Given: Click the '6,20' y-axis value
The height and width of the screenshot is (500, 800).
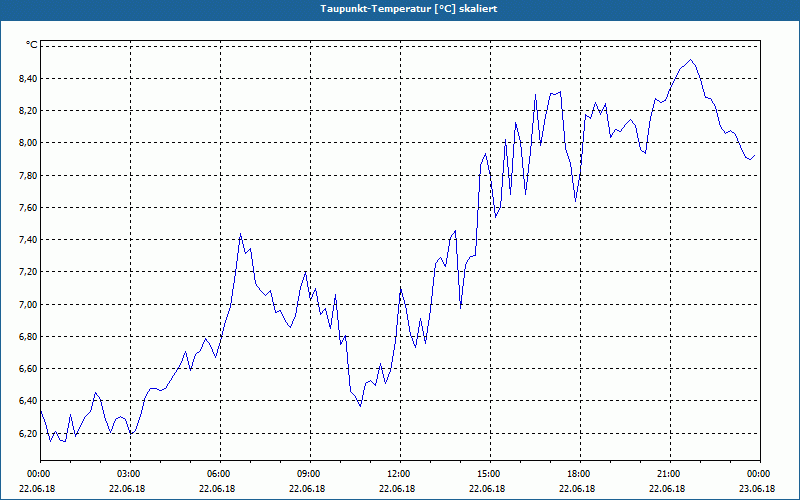Looking at the screenshot, I should [29, 433].
